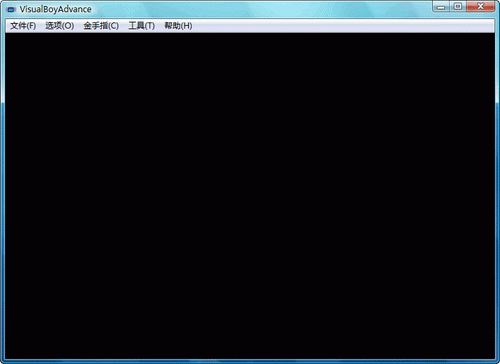Click empty title bar space beside window title
Viewport: 500px width, 364px height.
260,9
